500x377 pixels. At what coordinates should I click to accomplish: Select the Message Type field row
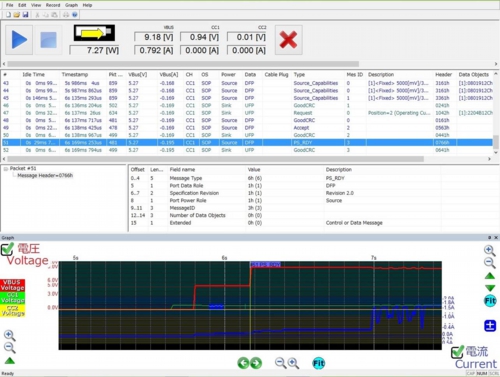click(x=285, y=178)
